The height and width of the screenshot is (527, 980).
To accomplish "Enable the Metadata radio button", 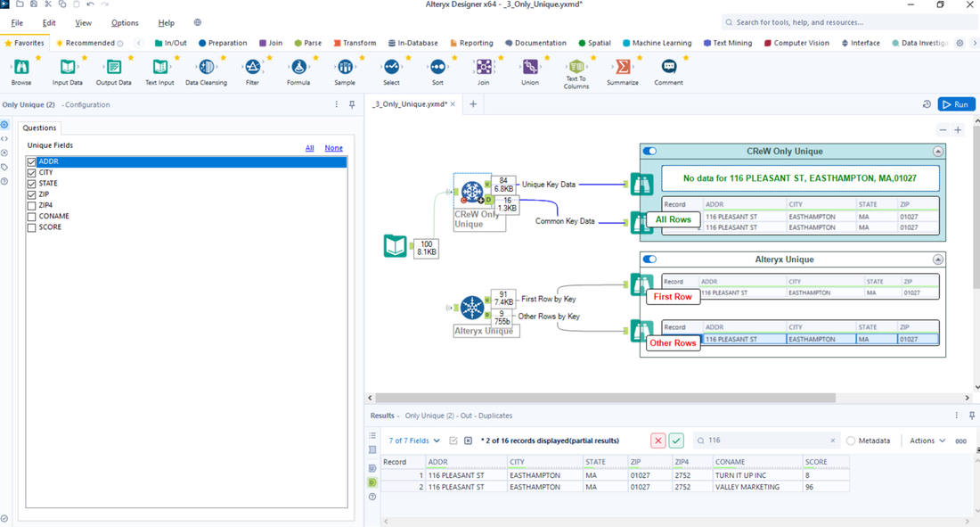I will (851, 441).
